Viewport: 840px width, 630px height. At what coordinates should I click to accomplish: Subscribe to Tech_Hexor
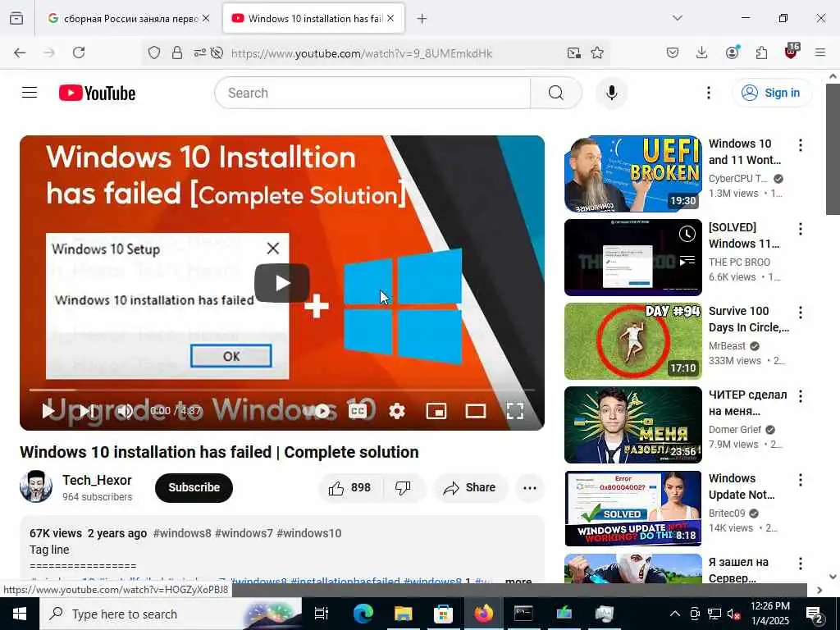pyautogui.click(x=194, y=487)
